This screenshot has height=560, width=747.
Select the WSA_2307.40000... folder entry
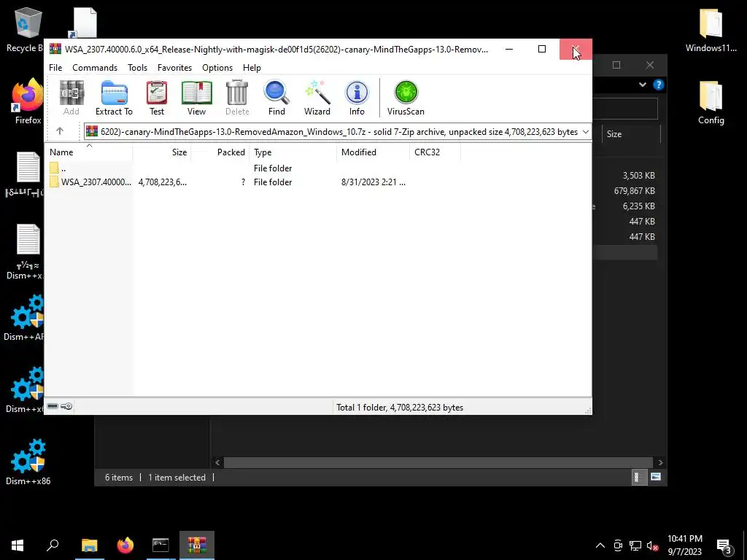pyautogui.click(x=253, y=182)
